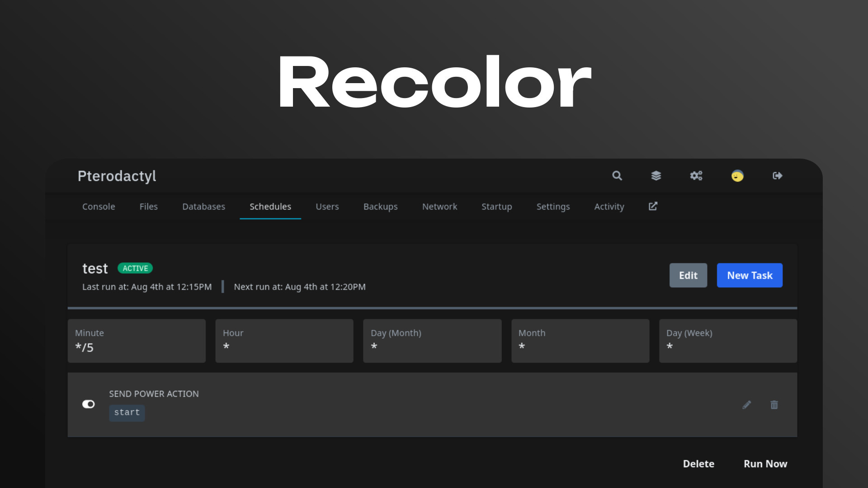The width and height of the screenshot is (868, 488).
Task: Edit the start task pencil icon
Action: tap(747, 405)
